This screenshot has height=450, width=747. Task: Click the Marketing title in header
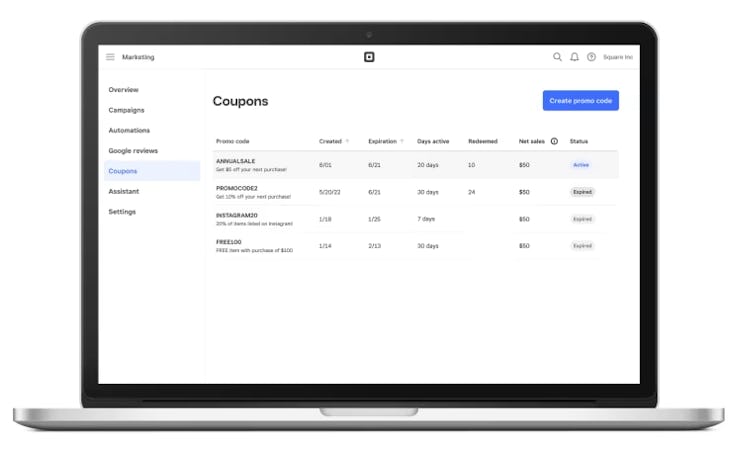(138, 57)
